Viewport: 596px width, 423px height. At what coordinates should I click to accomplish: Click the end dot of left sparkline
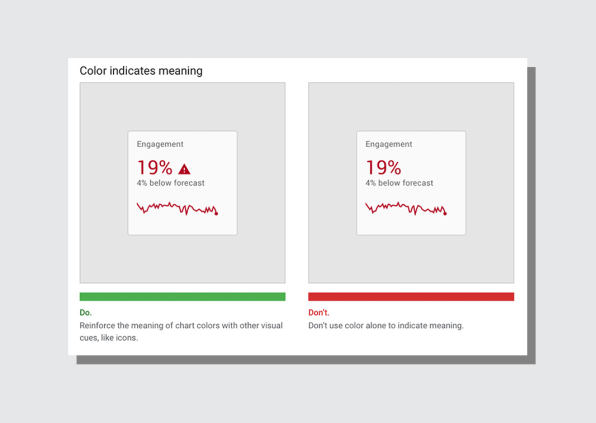click(x=216, y=214)
